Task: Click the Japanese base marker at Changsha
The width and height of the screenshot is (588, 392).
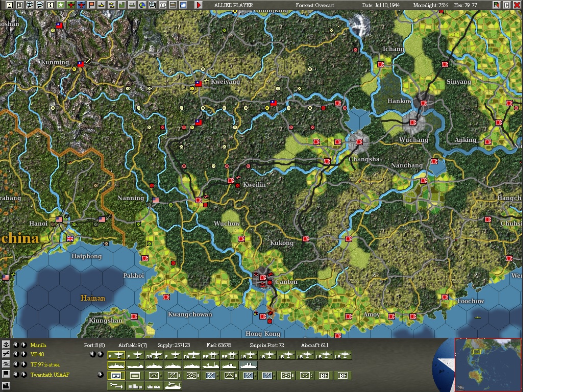Action: (359, 142)
